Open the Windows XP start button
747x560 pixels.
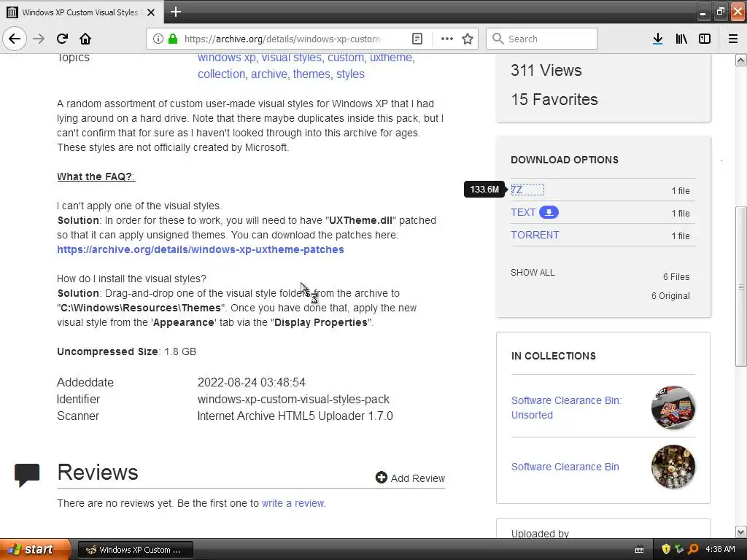click(x=34, y=550)
